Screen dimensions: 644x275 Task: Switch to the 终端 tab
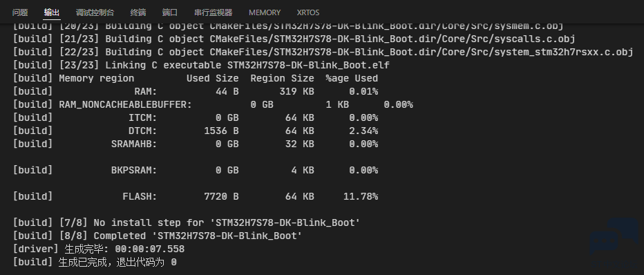[x=138, y=12]
